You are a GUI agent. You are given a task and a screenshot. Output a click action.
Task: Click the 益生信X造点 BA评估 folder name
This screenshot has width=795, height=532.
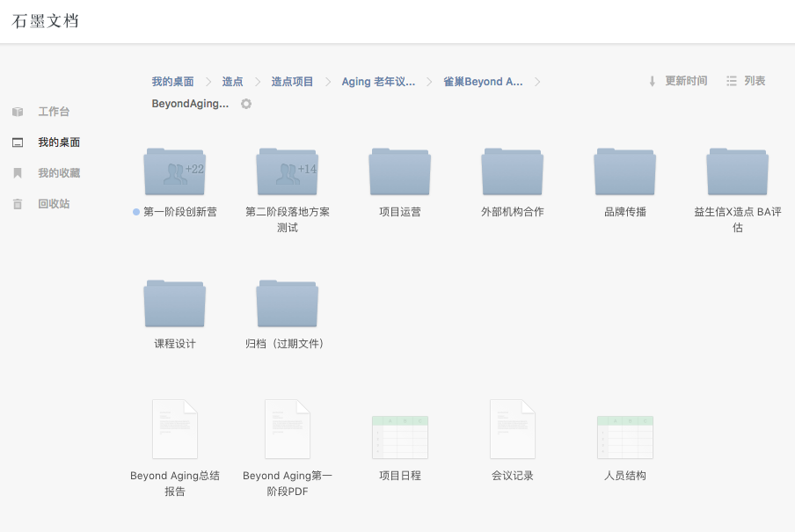(738, 220)
